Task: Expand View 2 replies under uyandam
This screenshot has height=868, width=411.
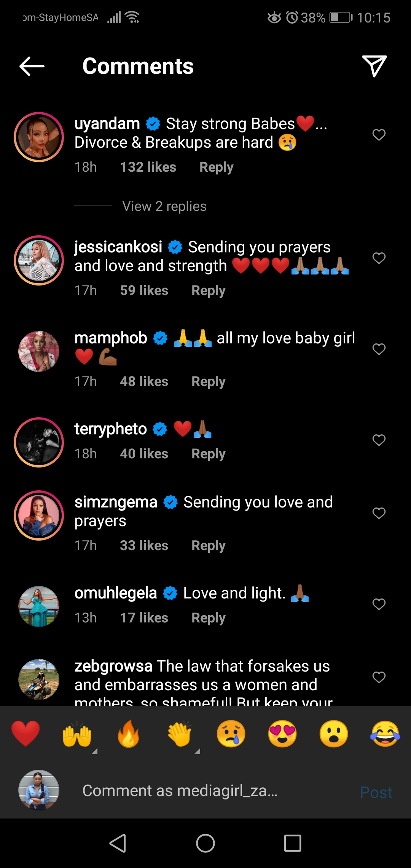Action: coord(164,206)
